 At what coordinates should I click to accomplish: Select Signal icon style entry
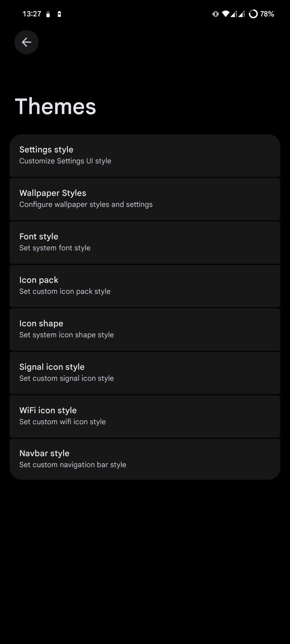(145, 373)
